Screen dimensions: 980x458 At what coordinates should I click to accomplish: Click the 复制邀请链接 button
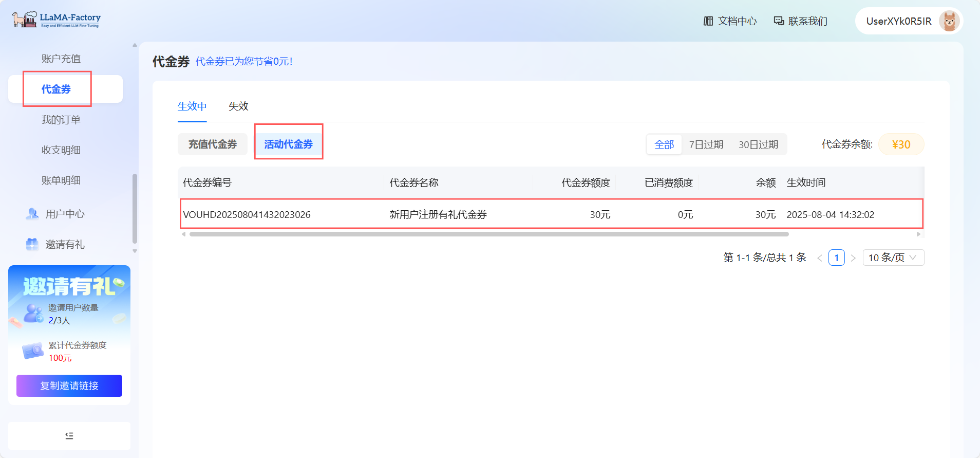(69, 386)
